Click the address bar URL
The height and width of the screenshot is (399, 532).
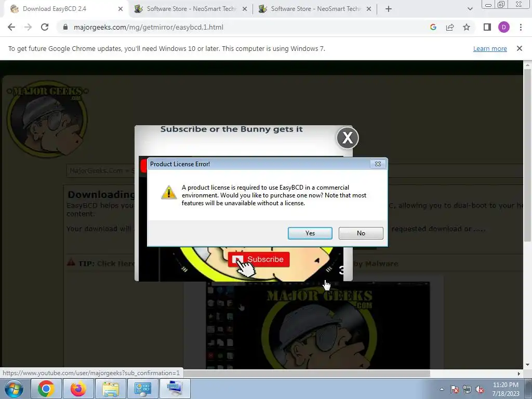[148, 27]
